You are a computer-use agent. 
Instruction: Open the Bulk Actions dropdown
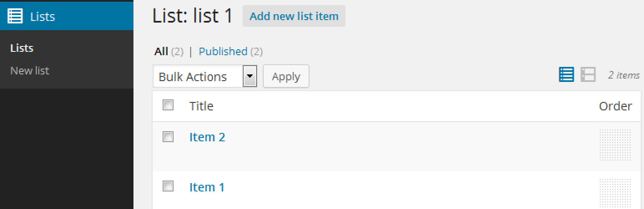(x=205, y=76)
